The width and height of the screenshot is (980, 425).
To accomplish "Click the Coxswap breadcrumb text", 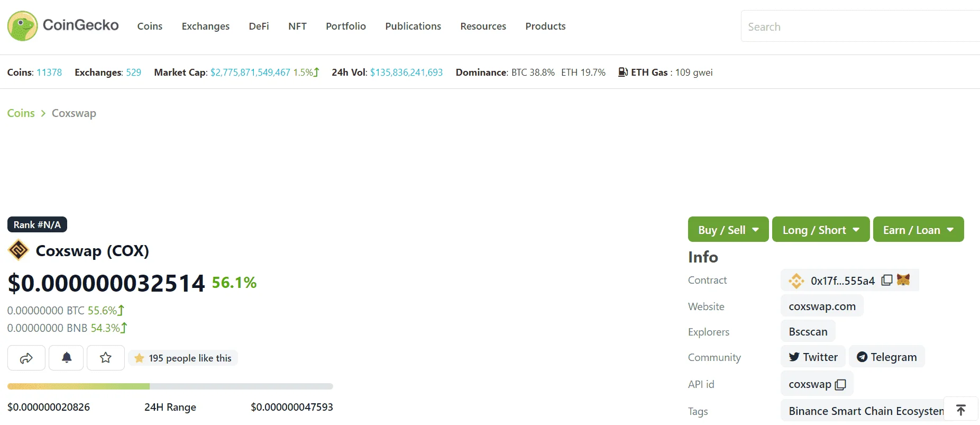I will coord(74,113).
